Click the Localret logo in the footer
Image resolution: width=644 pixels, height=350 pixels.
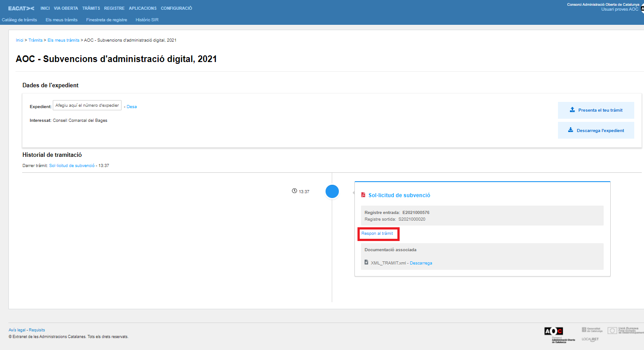click(x=590, y=339)
